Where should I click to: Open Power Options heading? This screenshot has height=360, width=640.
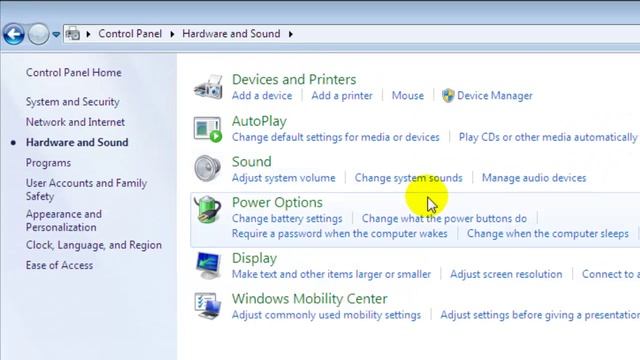tap(277, 202)
